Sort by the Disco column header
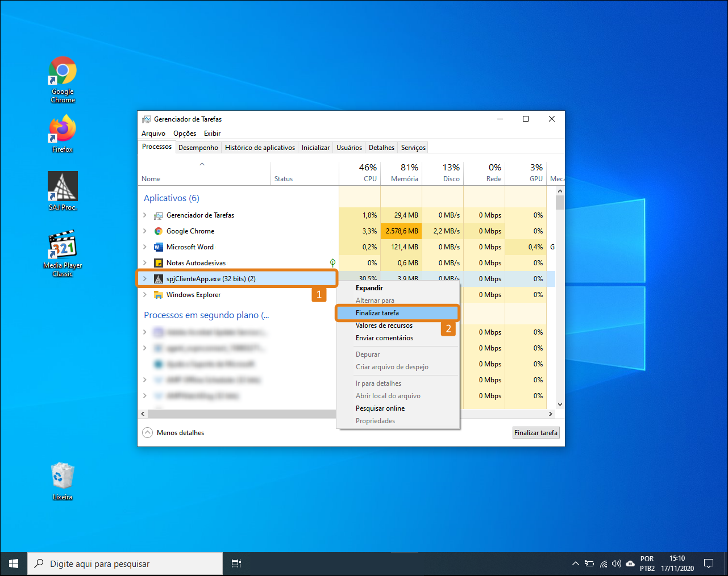Viewport: 728px width, 576px height. point(443,173)
